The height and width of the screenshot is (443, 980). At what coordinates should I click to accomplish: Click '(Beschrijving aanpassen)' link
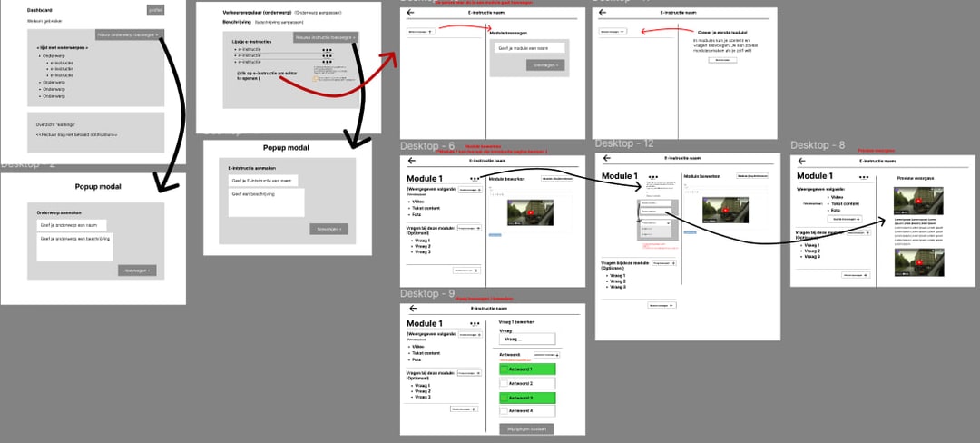[x=279, y=21]
